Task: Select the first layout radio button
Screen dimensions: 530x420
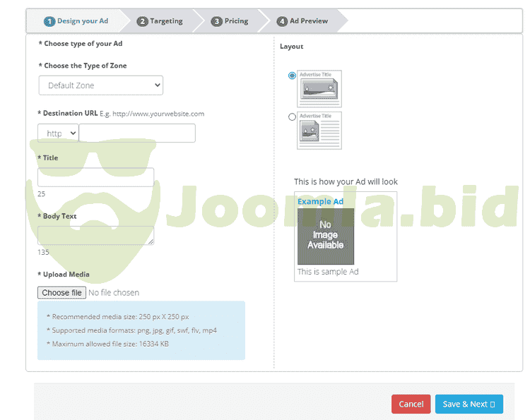Action: [293, 76]
